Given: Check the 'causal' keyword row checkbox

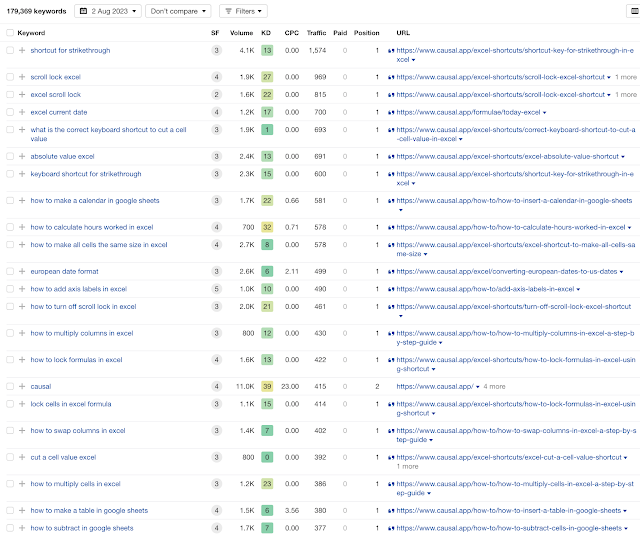Looking at the screenshot, I should [x=10, y=386].
